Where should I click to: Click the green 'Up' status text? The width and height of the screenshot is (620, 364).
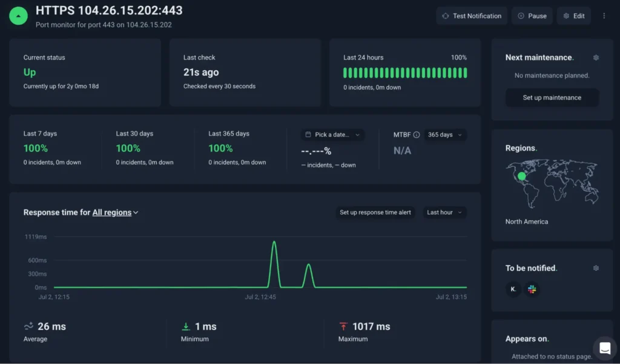30,72
